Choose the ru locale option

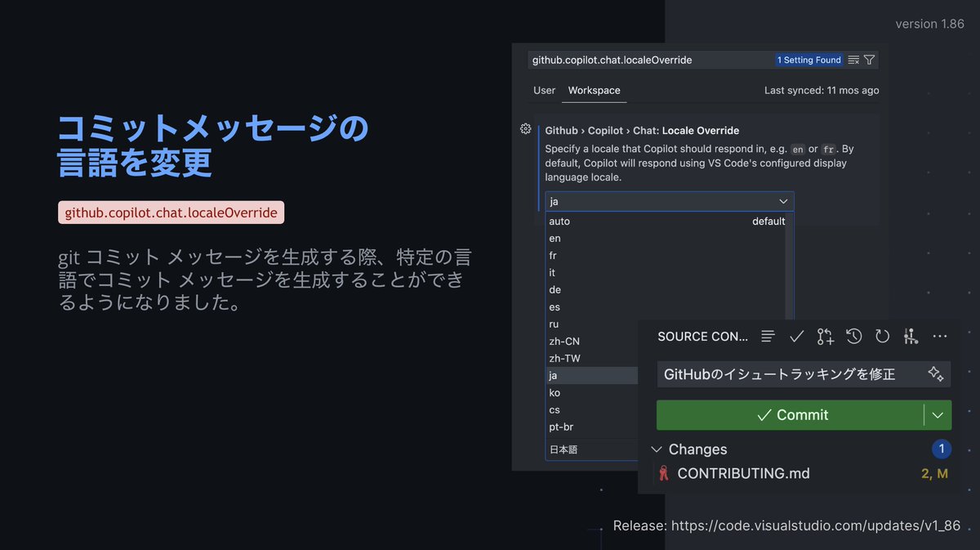point(592,324)
